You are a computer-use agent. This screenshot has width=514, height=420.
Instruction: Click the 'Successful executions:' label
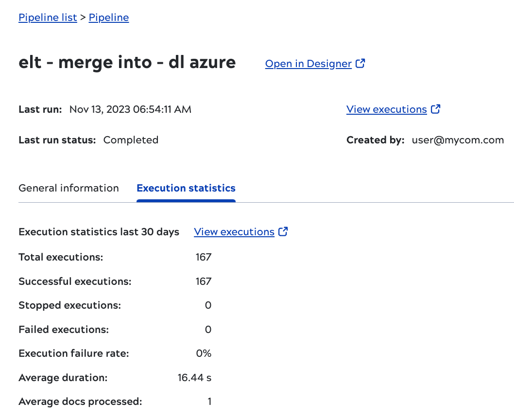pos(75,281)
